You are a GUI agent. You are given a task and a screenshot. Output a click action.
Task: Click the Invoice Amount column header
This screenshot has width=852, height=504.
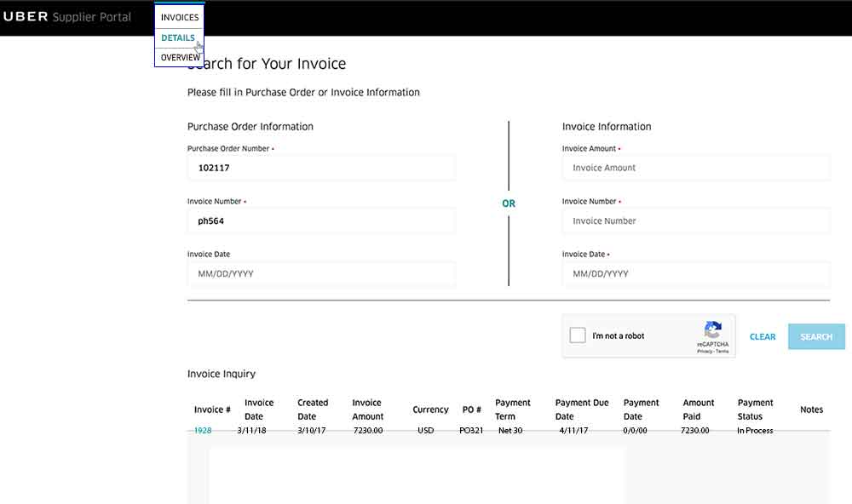point(367,409)
